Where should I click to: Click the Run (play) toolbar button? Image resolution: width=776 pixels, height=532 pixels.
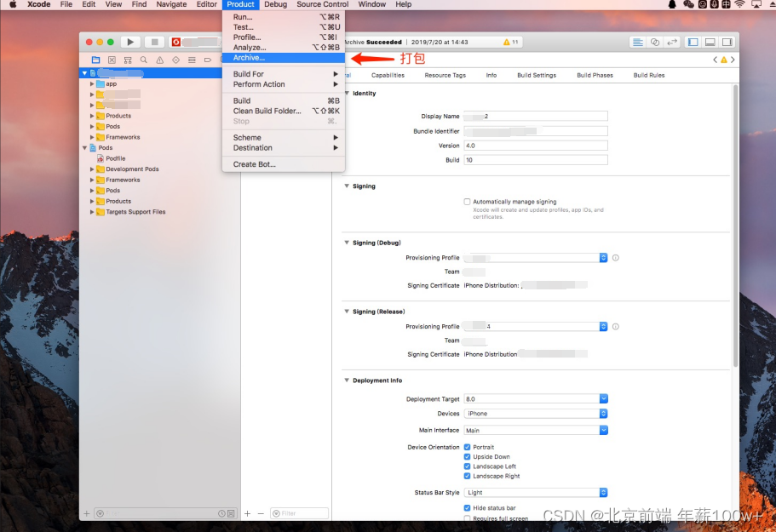[x=130, y=43]
